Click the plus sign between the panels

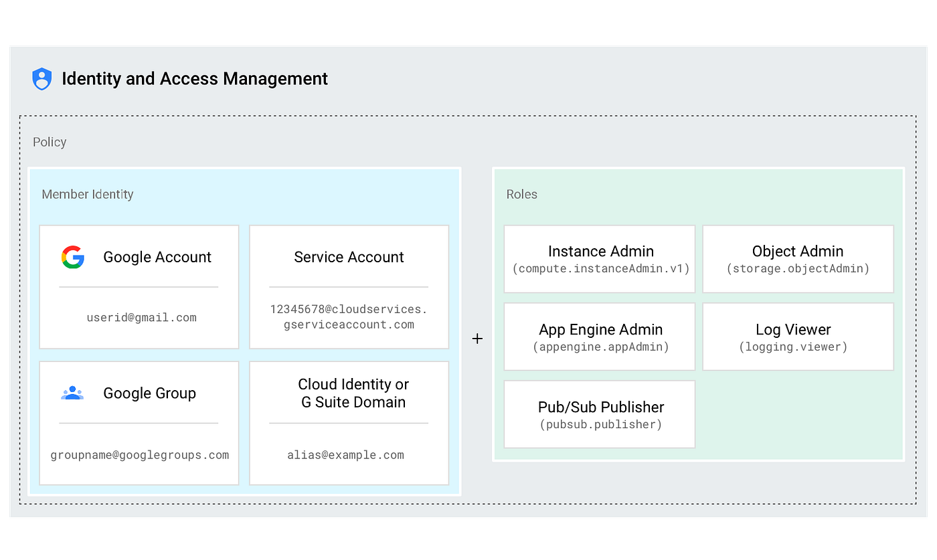(x=477, y=339)
